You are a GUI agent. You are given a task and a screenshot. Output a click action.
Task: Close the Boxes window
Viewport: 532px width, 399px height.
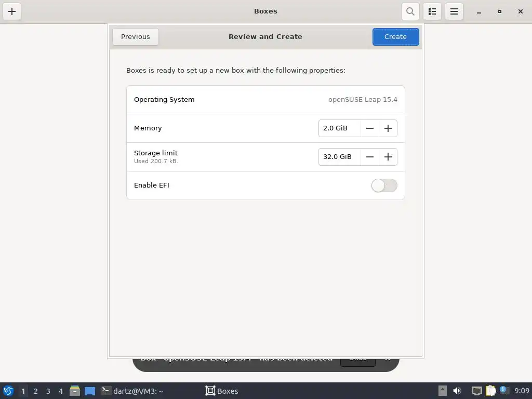tap(521, 11)
